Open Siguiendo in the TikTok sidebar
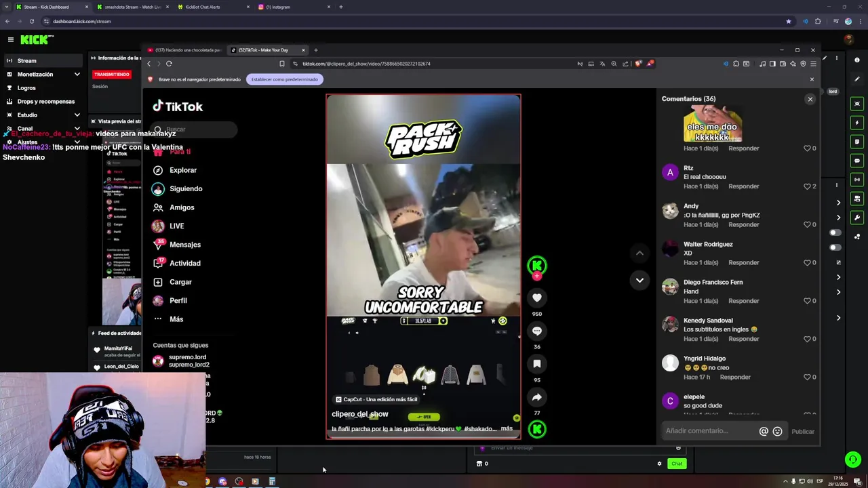 point(178,188)
